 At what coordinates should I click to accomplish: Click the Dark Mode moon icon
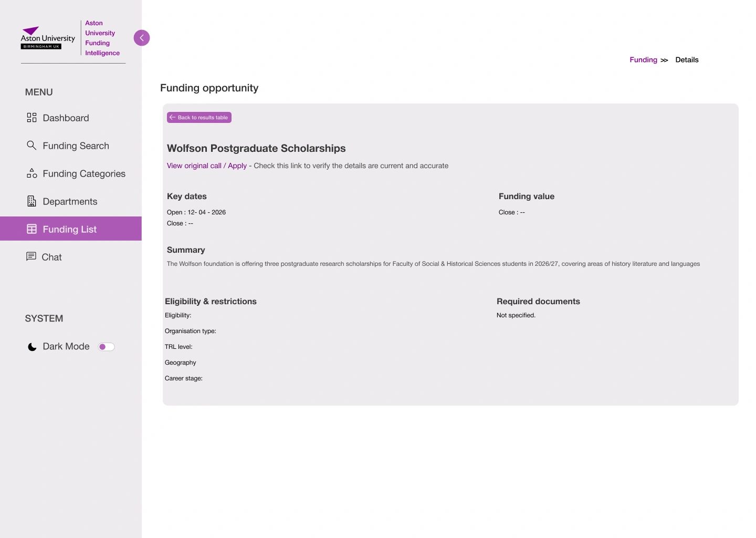(x=32, y=347)
